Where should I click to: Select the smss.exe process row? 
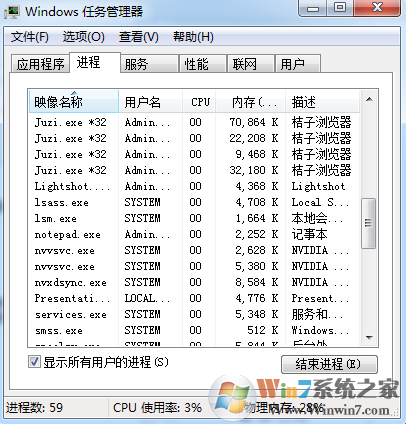pos(194,330)
